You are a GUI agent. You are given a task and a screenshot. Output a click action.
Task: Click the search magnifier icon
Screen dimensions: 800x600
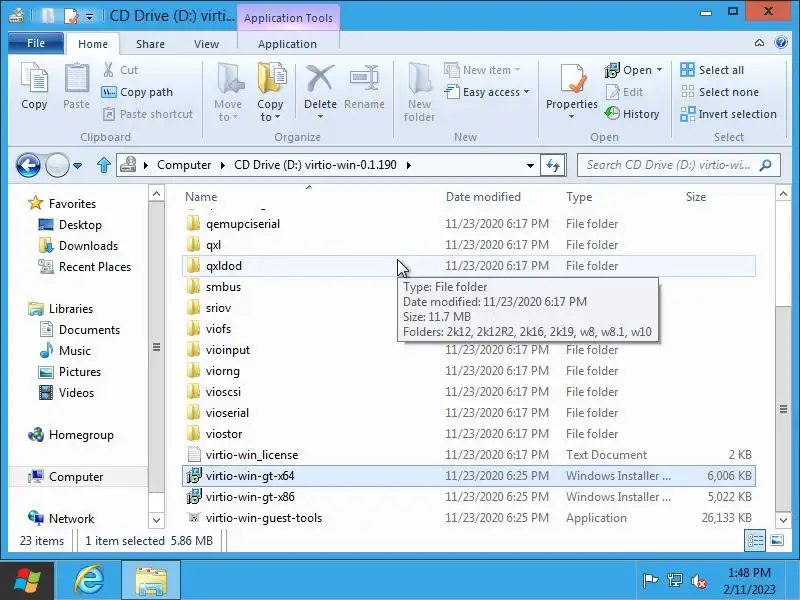pos(765,165)
